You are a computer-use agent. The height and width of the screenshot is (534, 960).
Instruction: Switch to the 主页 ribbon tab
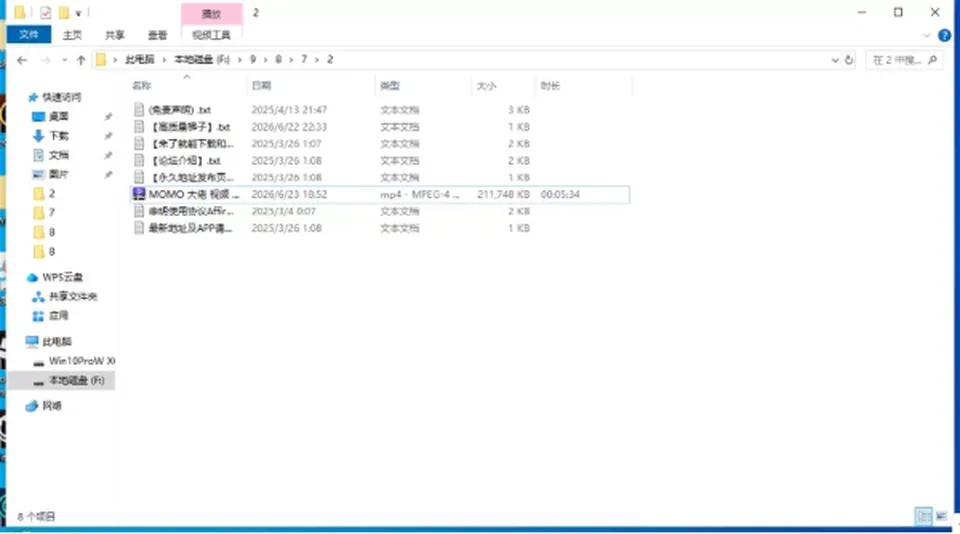click(72, 36)
